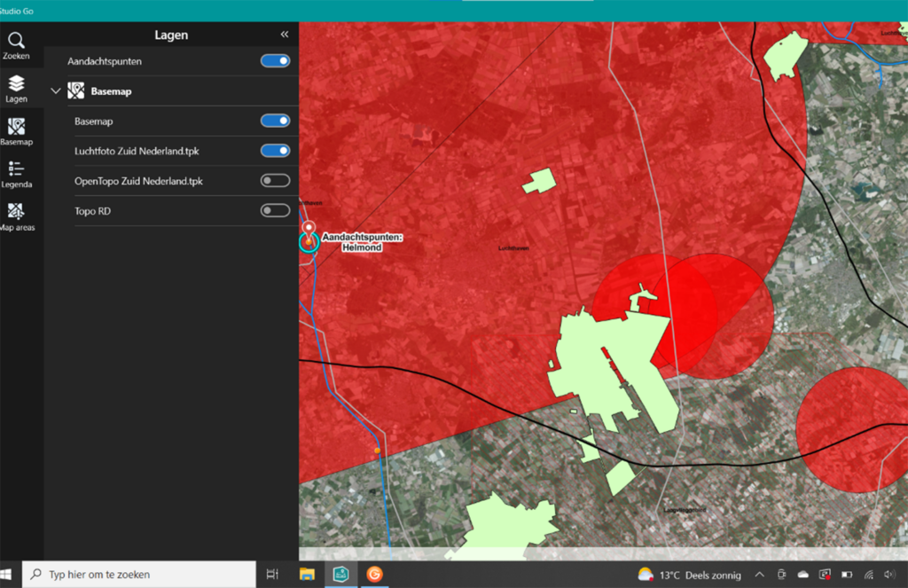Click the weather 13°C Deels zonnig widget
Image resolution: width=908 pixels, height=588 pixels.
pos(689,575)
